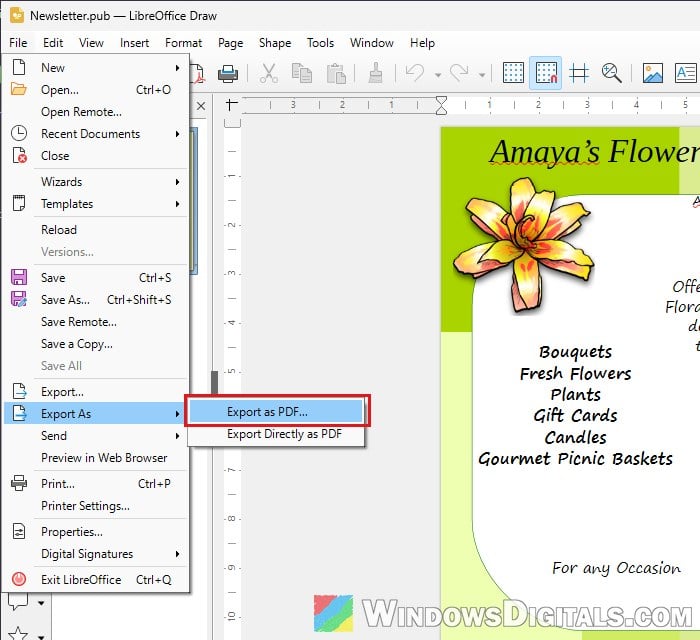Viewport: 700px width, 640px height.
Task: Expand the New submenu
Action: [x=96, y=68]
